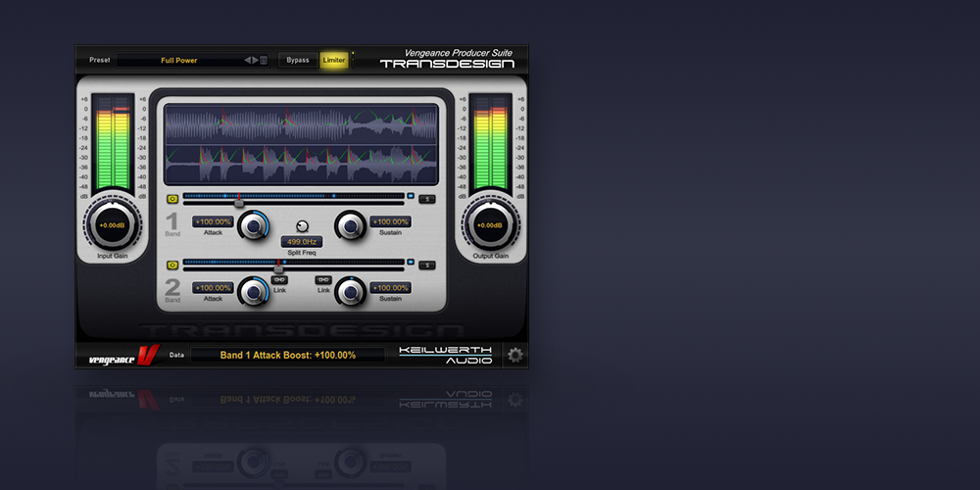Click the Band 1 blue indicator light

pyautogui.click(x=411, y=196)
